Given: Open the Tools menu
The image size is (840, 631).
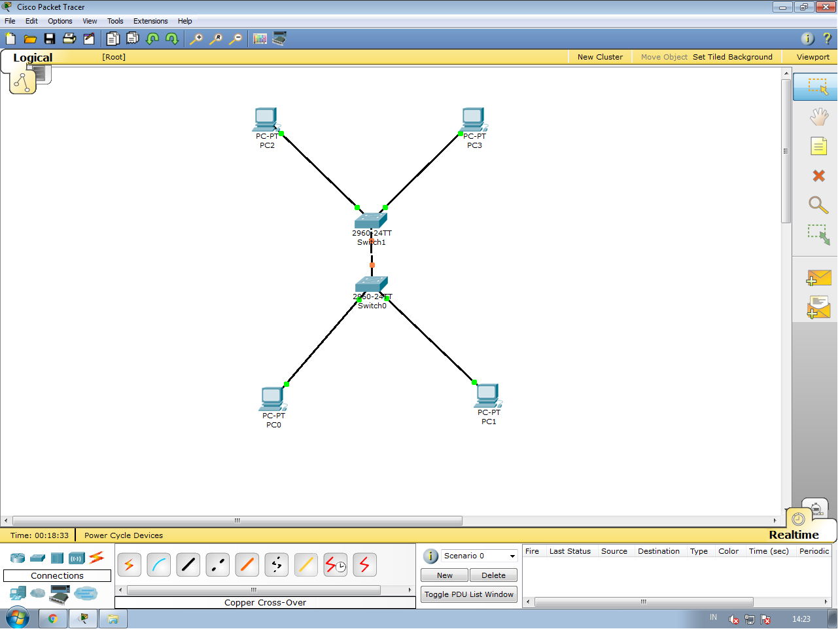Looking at the screenshot, I should tap(115, 21).
